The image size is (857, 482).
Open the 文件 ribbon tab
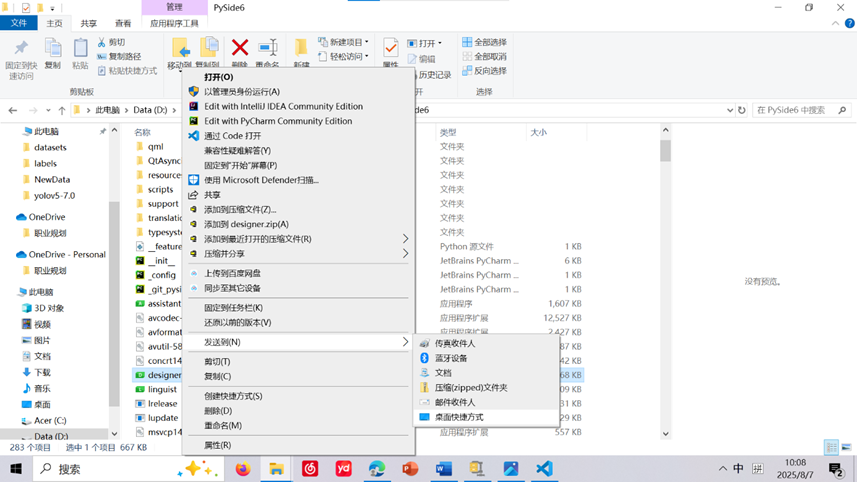tap(19, 23)
